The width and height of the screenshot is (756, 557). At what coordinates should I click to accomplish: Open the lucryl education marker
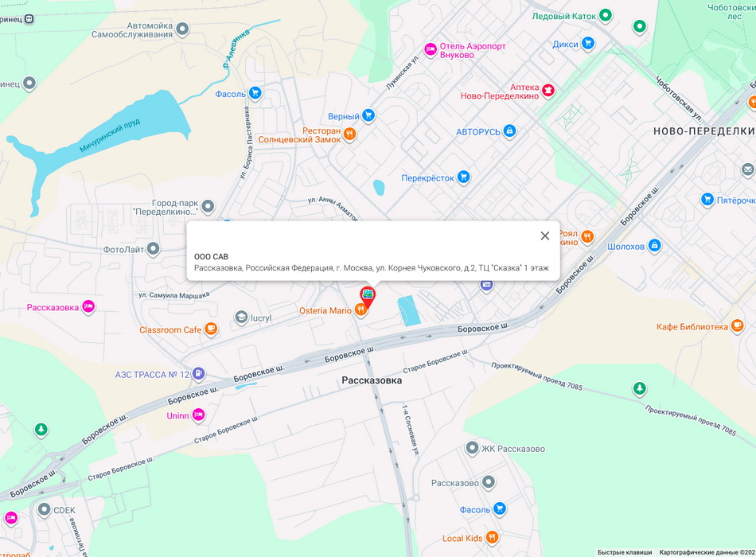point(241,317)
